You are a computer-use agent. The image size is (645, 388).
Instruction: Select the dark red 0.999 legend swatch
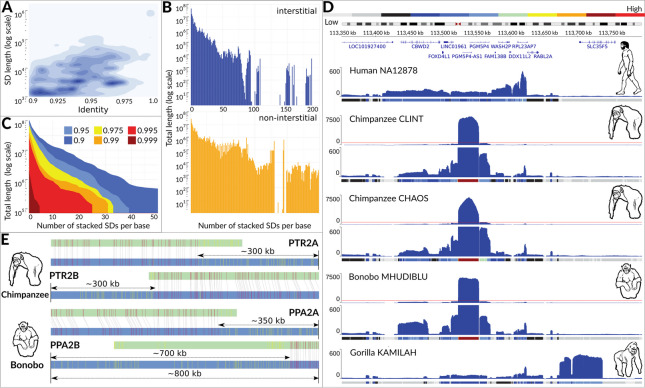(132, 140)
